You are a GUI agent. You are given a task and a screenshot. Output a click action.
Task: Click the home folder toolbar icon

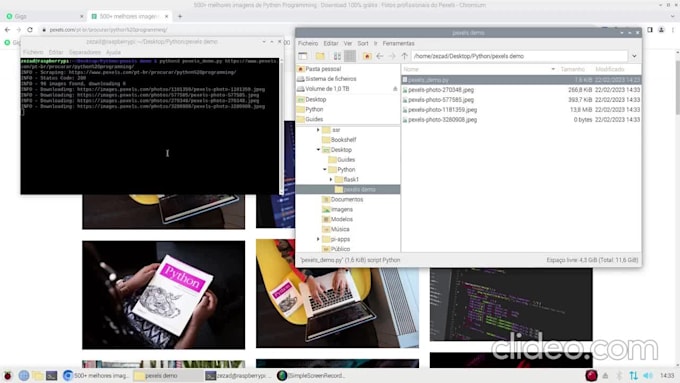point(367,56)
